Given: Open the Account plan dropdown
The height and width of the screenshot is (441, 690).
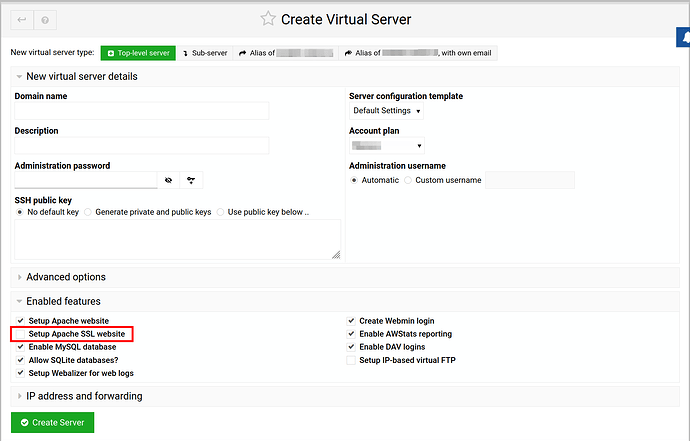Looking at the screenshot, I should coord(386,145).
